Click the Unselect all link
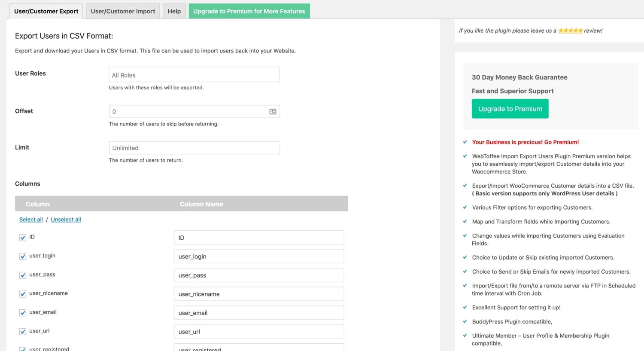Screen dimensions: 644x351 coord(65,219)
